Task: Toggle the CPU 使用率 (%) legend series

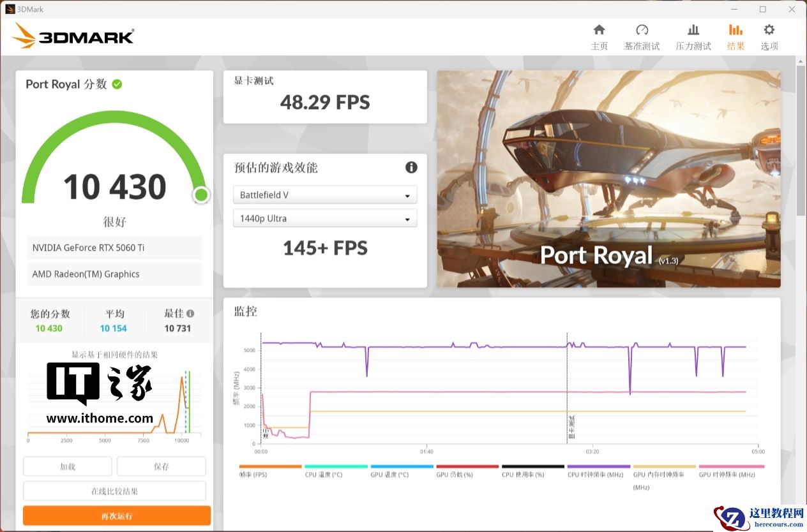Action: 533,471
